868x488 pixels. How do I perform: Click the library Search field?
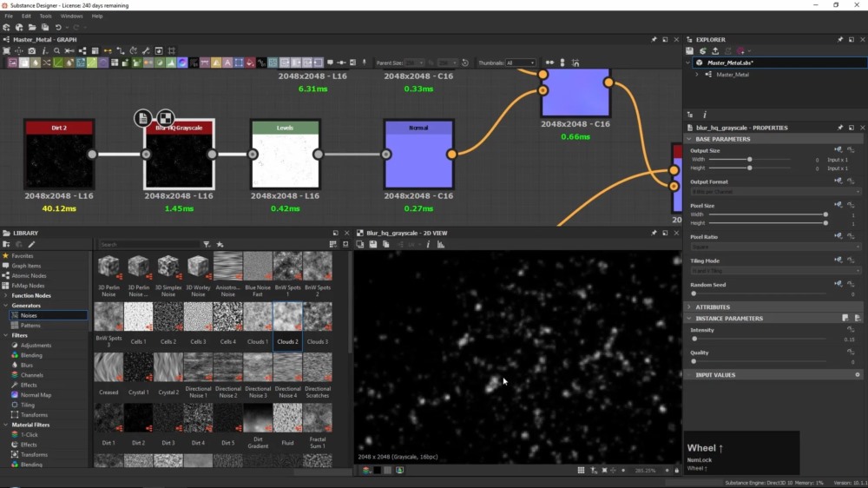click(148, 244)
